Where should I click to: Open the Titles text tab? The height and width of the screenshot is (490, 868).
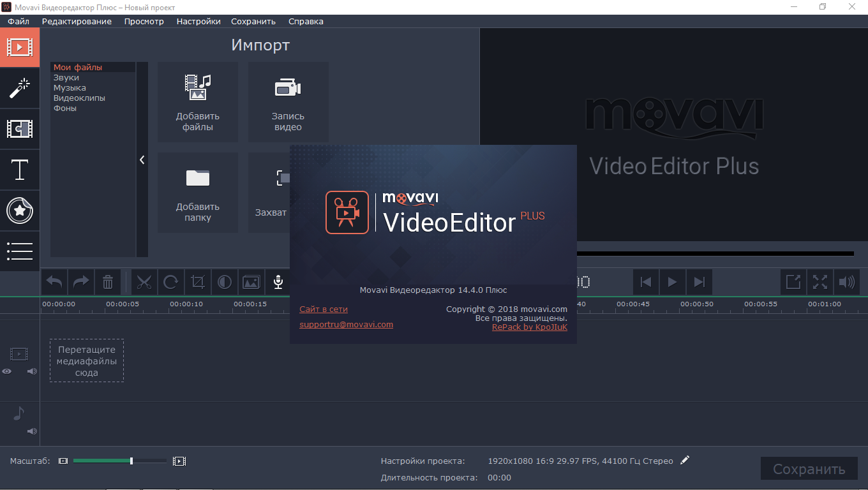(20, 170)
